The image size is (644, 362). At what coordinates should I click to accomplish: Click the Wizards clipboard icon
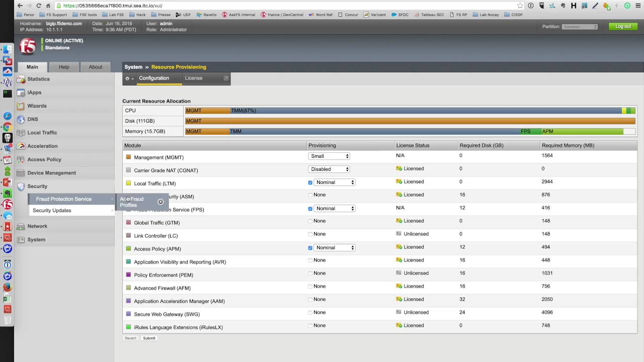click(x=21, y=106)
